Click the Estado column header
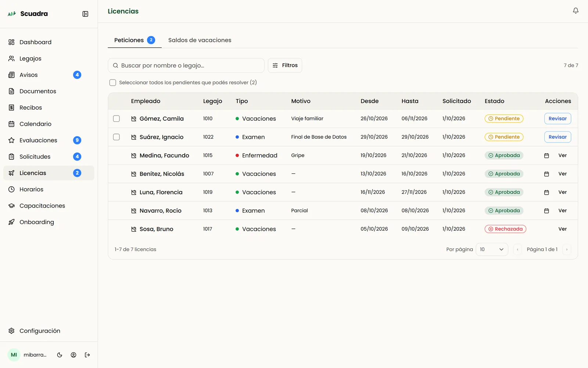 pos(494,101)
